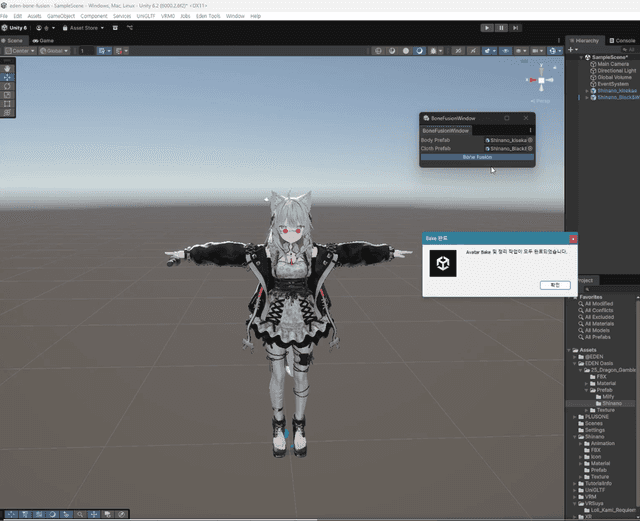Click the scene orientation gizmo center

[541, 80]
